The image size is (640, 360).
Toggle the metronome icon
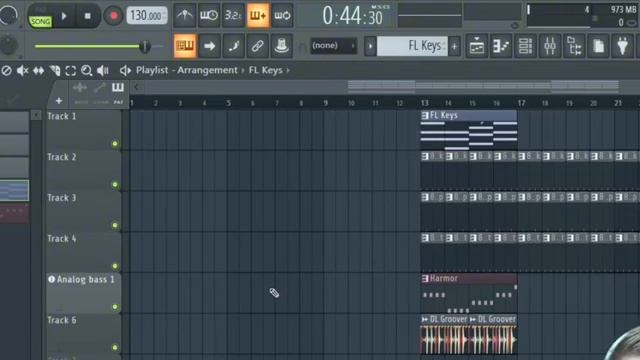pyautogui.click(x=184, y=16)
